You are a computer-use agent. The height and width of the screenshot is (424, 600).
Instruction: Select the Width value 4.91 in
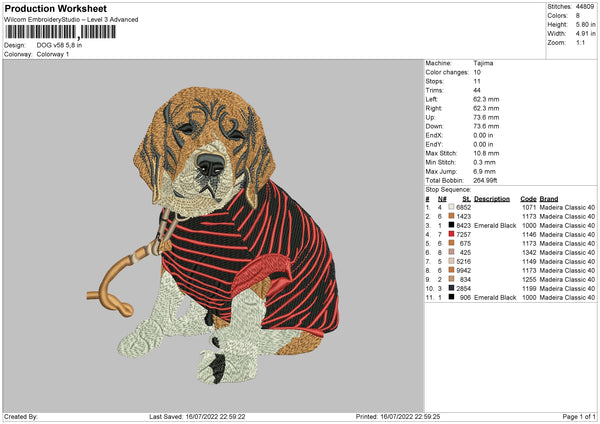tap(585, 34)
